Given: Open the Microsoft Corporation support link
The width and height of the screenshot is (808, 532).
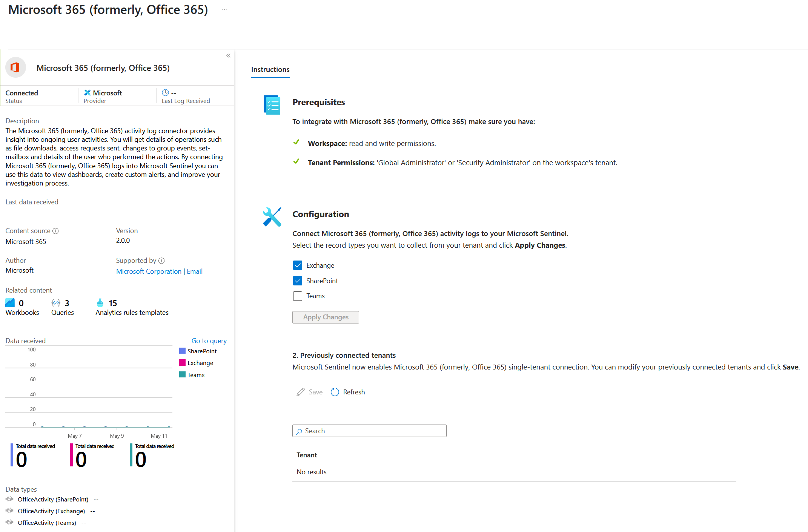Looking at the screenshot, I should pyautogui.click(x=149, y=271).
